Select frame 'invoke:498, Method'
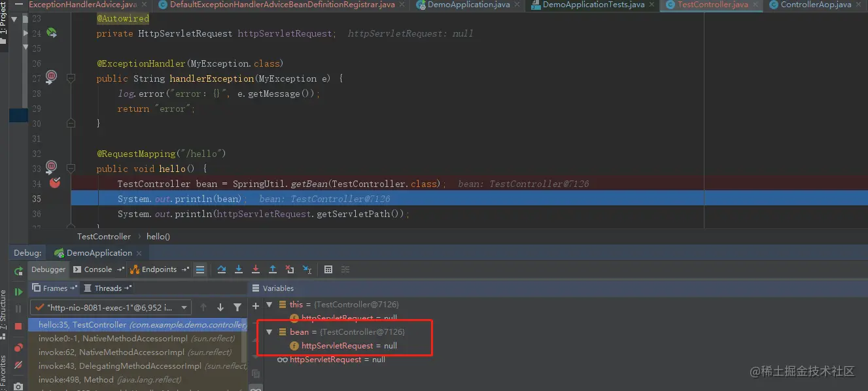The image size is (868, 391). coord(138,379)
